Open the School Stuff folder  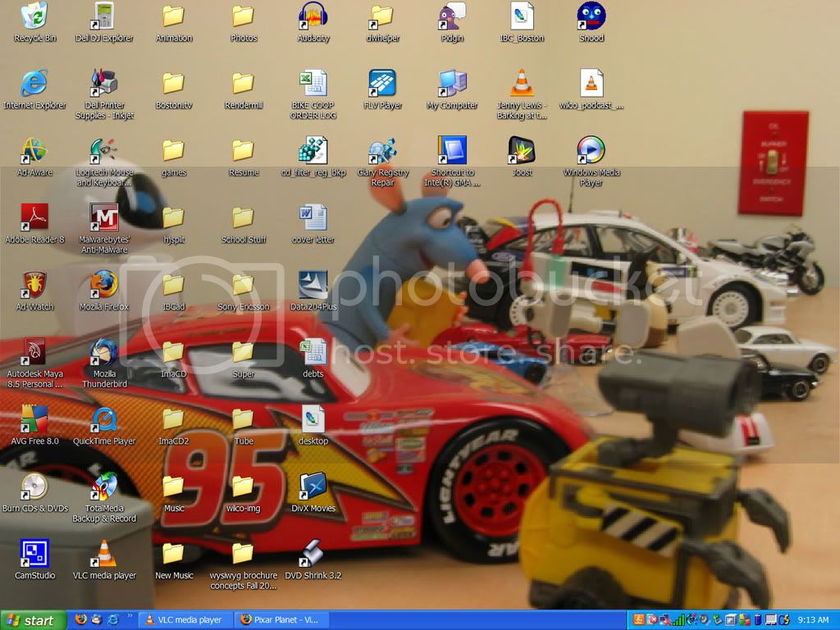click(x=243, y=217)
